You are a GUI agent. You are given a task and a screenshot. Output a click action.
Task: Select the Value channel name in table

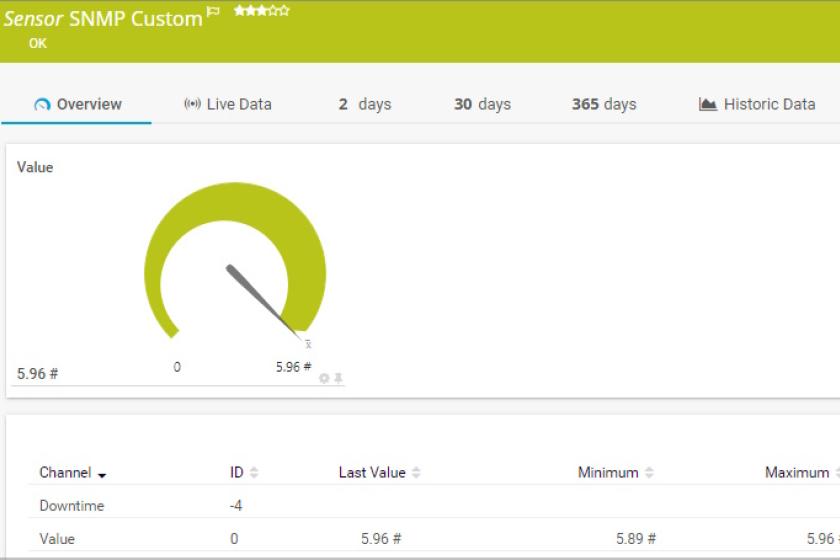pos(57,539)
